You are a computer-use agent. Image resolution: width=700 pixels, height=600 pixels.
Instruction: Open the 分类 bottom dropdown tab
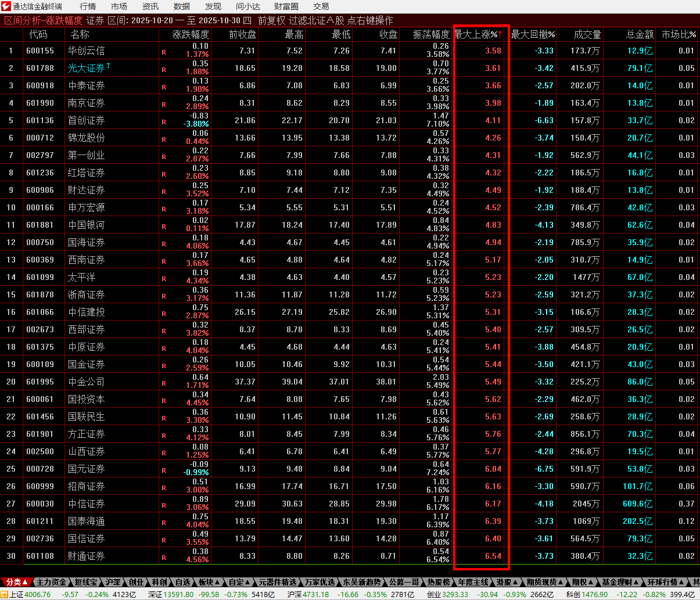pos(16,582)
